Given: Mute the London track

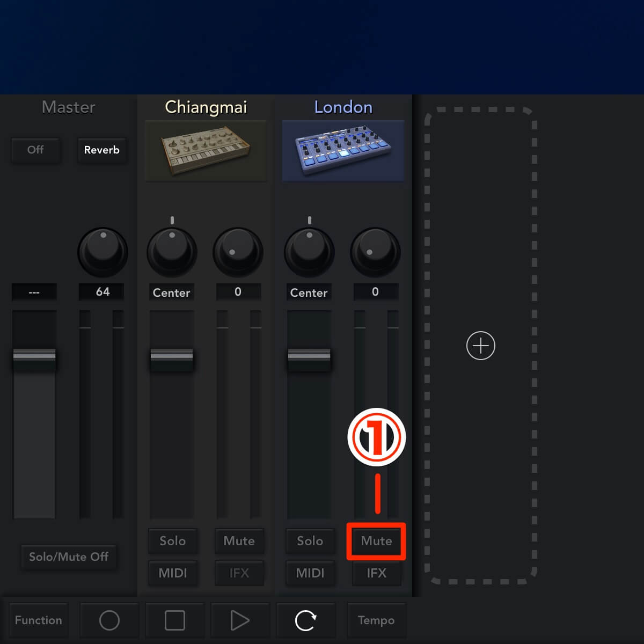Looking at the screenshot, I should tap(376, 541).
